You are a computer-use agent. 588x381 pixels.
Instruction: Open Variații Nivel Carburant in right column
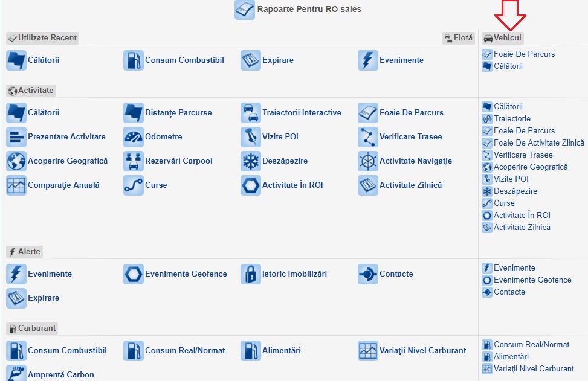tap(534, 369)
